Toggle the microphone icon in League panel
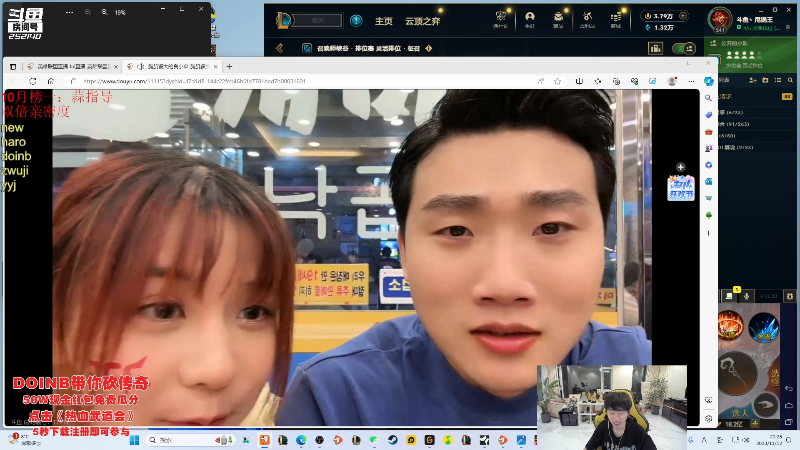This screenshot has height=450, width=800. (x=747, y=296)
